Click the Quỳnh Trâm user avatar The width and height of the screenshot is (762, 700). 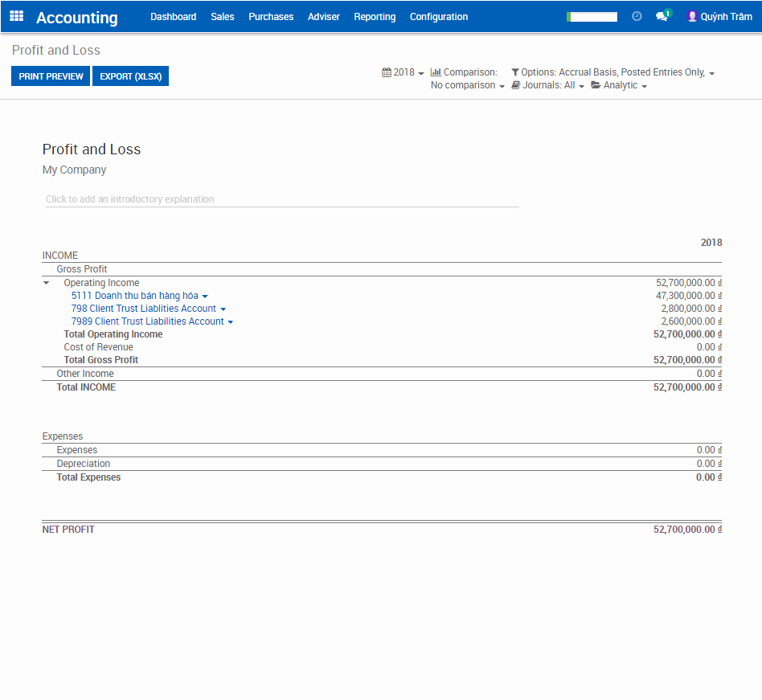pos(691,16)
